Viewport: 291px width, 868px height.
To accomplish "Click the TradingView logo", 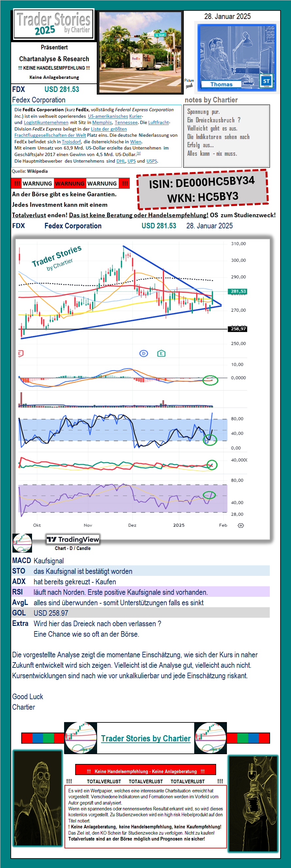I will pos(73,540).
